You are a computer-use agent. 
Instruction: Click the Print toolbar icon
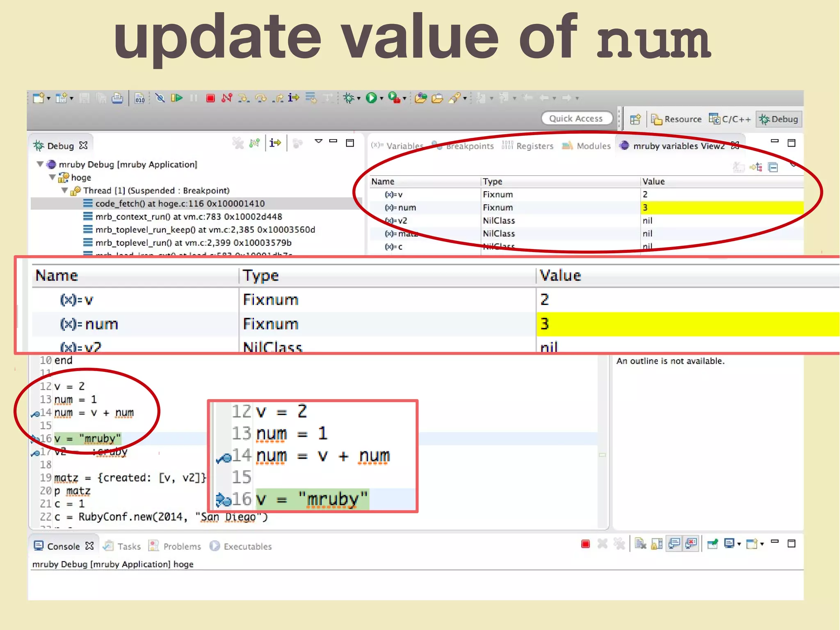[x=117, y=98]
